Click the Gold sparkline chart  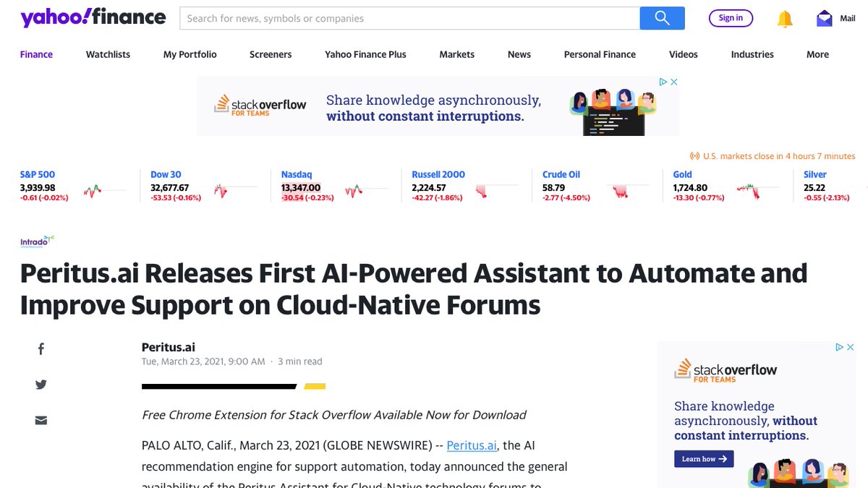click(758, 191)
